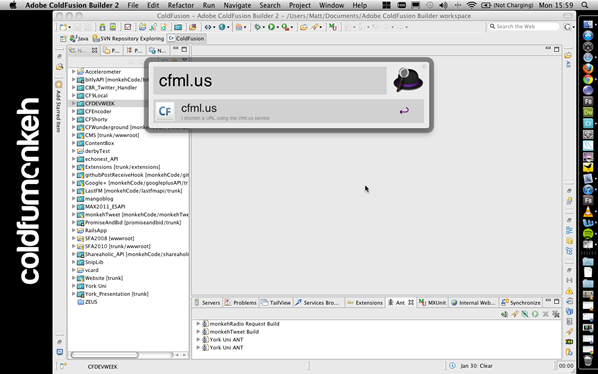Image resolution: width=598 pixels, height=374 pixels.
Task: Open the Refactor menu
Action: 181,5
